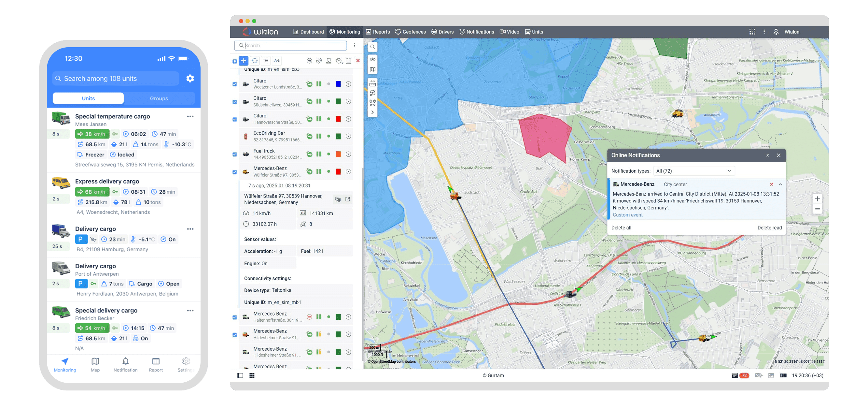Open the minimap toggle icon in status bar
This screenshot has height=411, width=868.
coord(783,375)
